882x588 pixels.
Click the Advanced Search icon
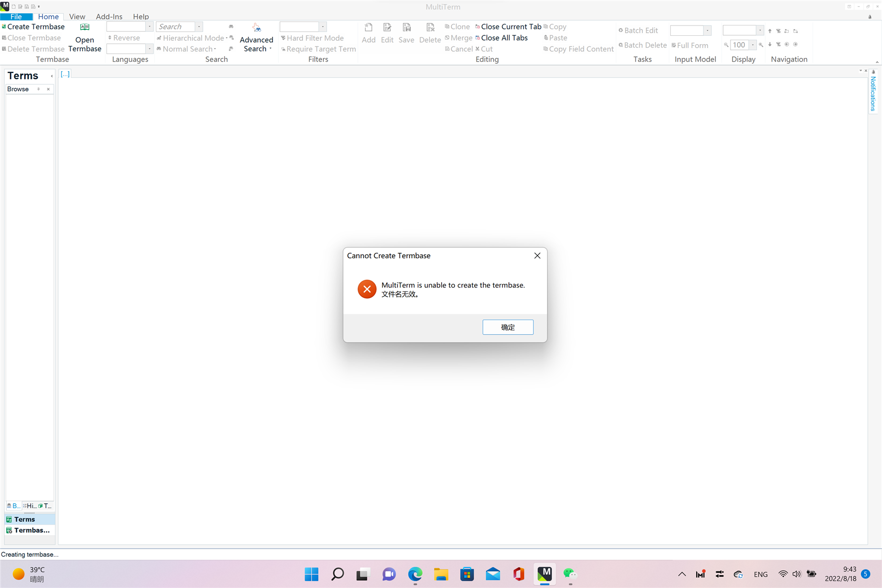point(256,28)
